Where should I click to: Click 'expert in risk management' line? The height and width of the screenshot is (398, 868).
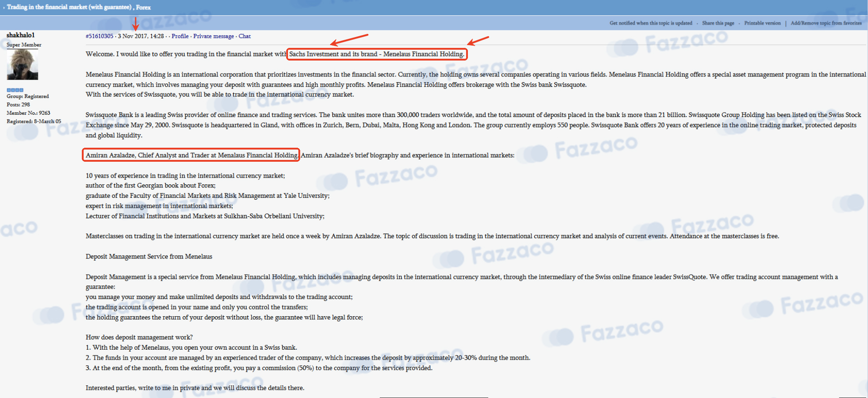(x=159, y=206)
